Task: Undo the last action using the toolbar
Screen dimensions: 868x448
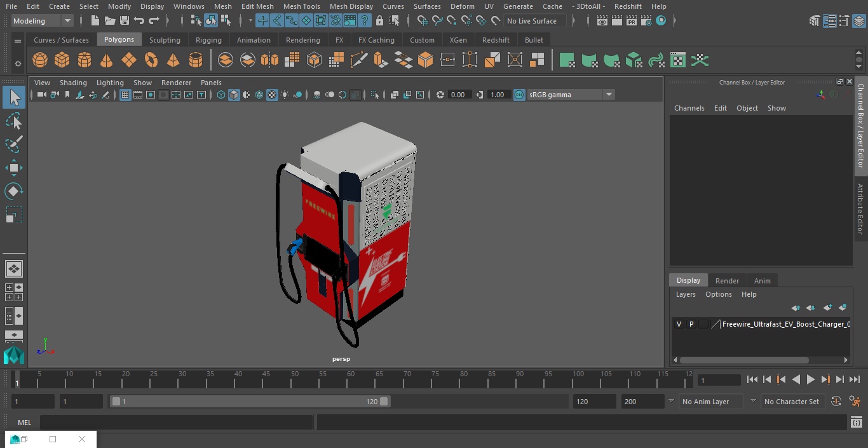Action: 139,21
